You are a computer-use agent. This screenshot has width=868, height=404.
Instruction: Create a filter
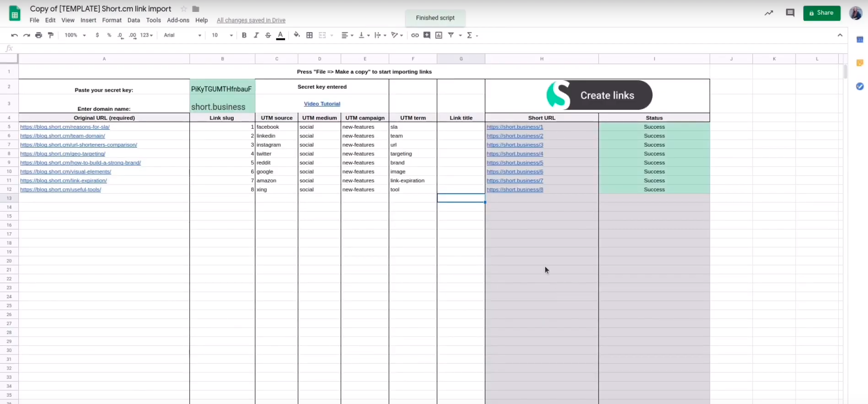pos(451,35)
